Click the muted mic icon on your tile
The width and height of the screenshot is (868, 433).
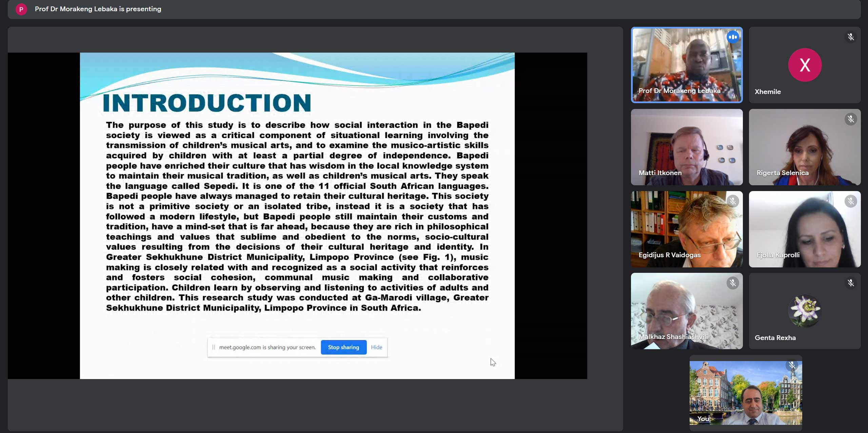click(x=792, y=365)
